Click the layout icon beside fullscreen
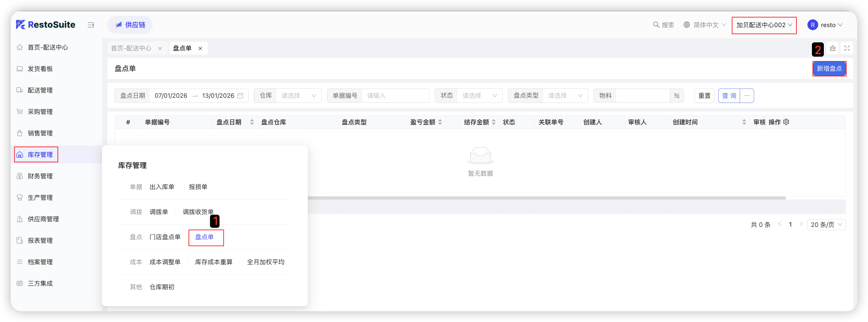 [832, 49]
